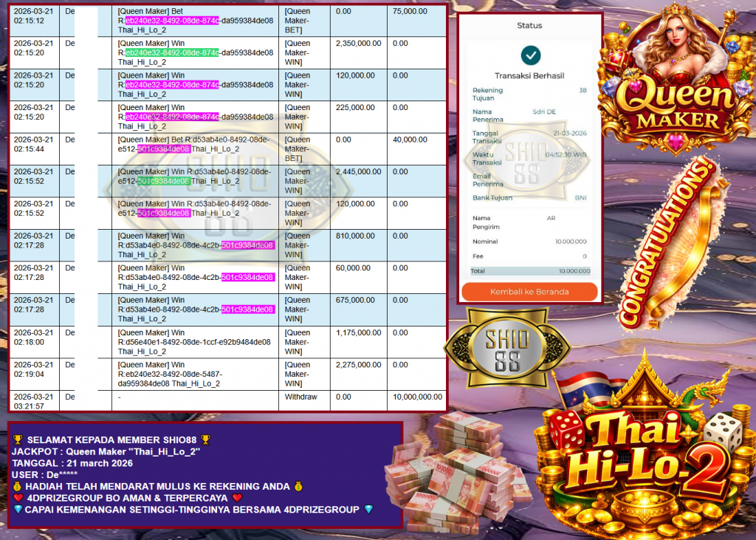Open the Status panel header
756x540 pixels.
529,24
